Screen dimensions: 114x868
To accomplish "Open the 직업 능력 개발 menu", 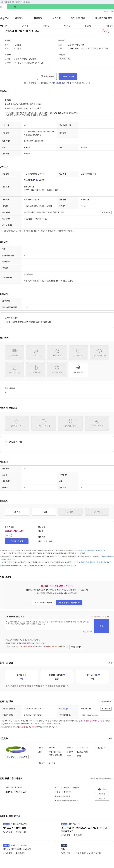I will coord(78,18).
